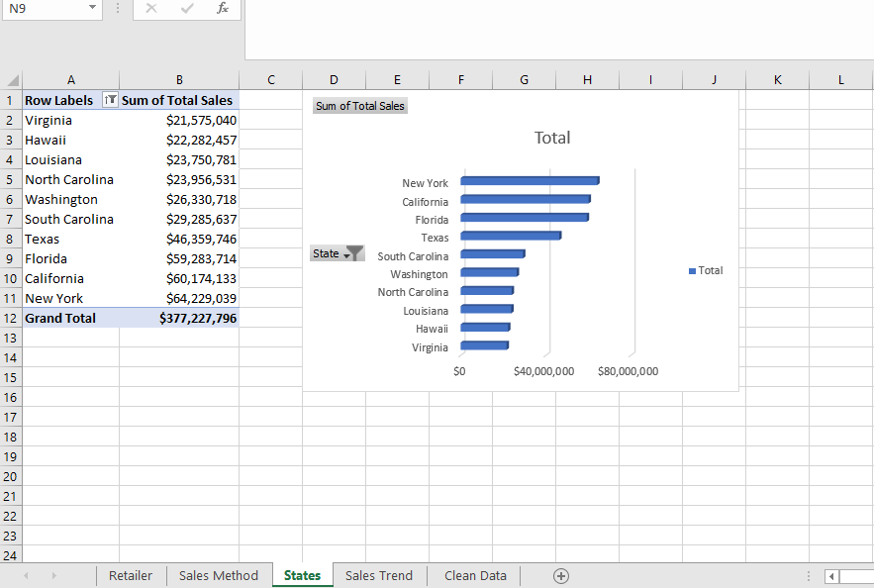Viewport: 874px width, 588px height.
Task: Click the previous sheet navigation arrow
Action: click(x=28, y=575)
